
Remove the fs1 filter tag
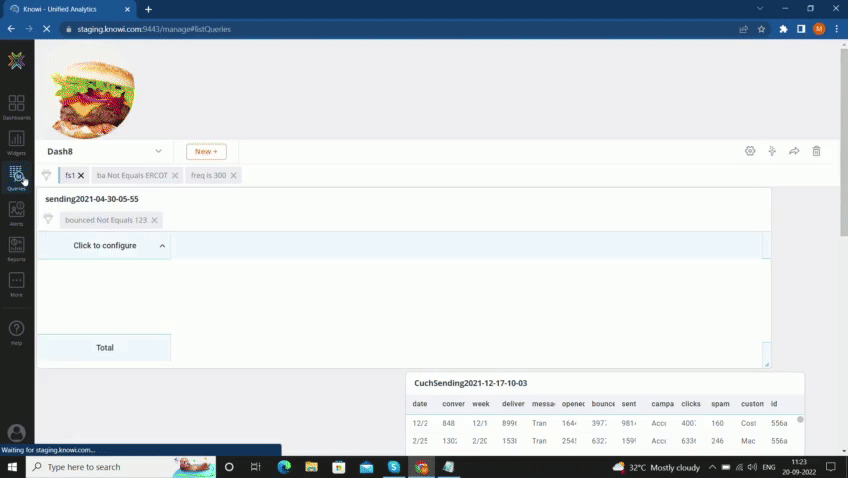pyautogui.click(x=81, y=175)
